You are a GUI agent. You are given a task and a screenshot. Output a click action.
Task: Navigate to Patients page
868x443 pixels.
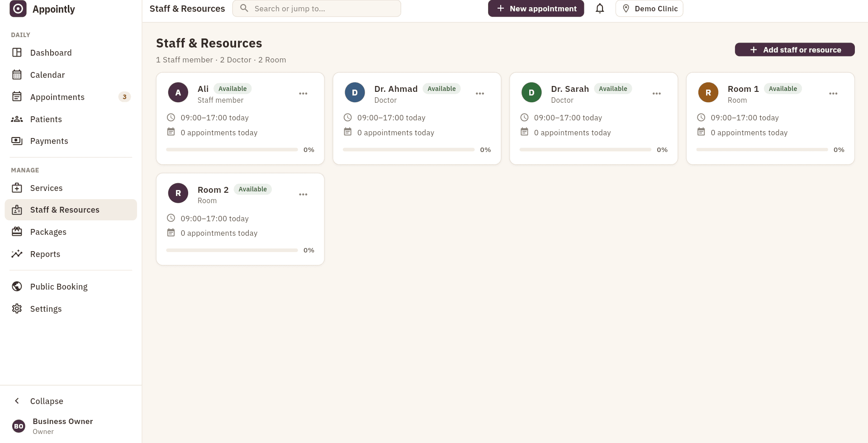71,119
